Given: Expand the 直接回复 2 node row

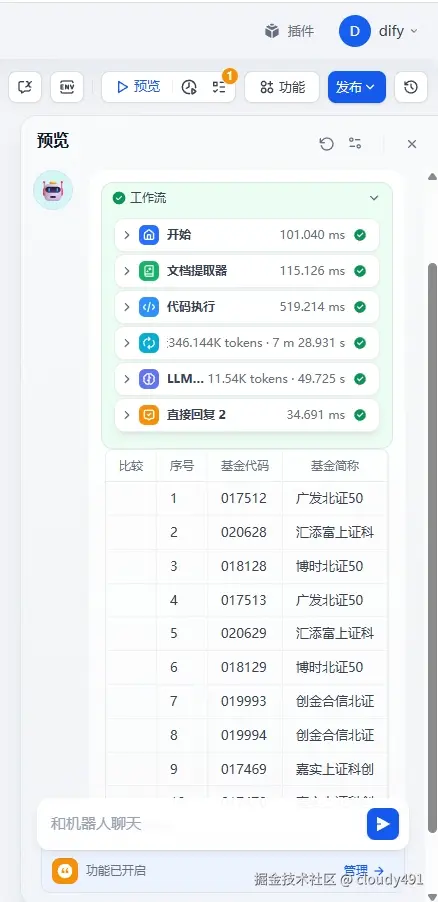Looking at the screenshot, I should pos(247,415).
